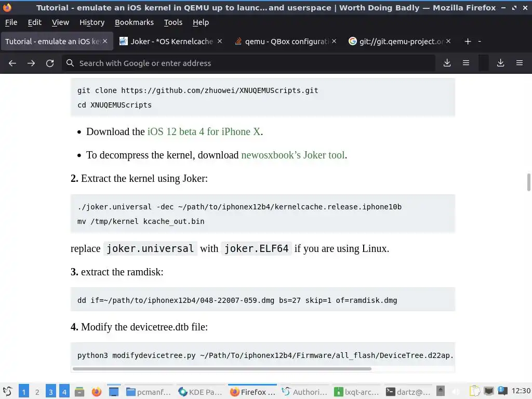
Task: Switch to virtual desktop 3
Action: (51, 392)
